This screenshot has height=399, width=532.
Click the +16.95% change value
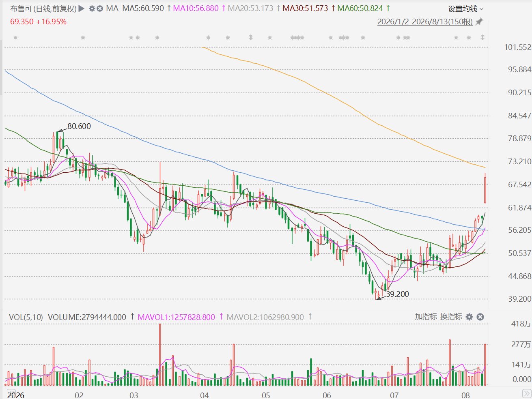click(x=52, y=21)
